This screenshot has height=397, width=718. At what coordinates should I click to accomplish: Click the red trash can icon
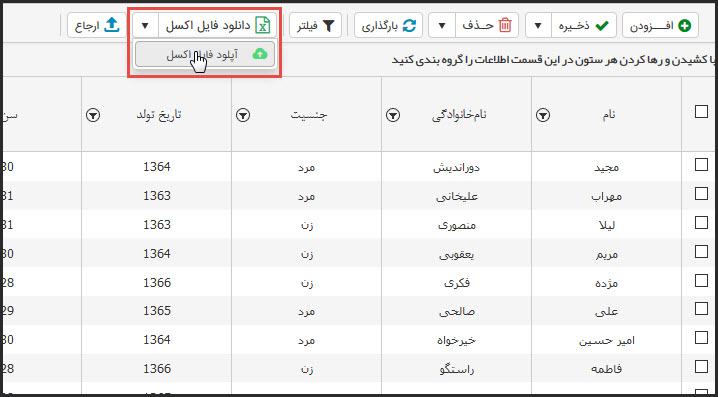[x=505, y=26]
